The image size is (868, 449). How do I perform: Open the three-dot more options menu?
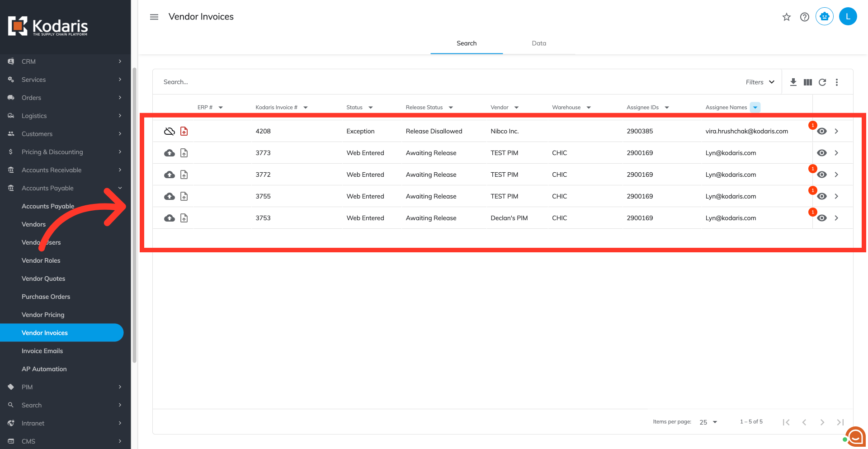tap(837, 82)
